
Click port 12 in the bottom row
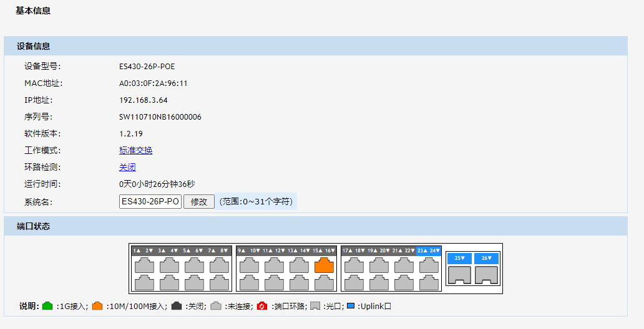click(274, 283)
